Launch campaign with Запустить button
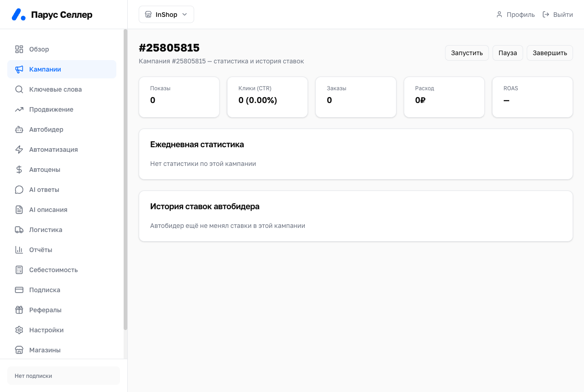This screenshot has height=392, width=584. (467, 53)
